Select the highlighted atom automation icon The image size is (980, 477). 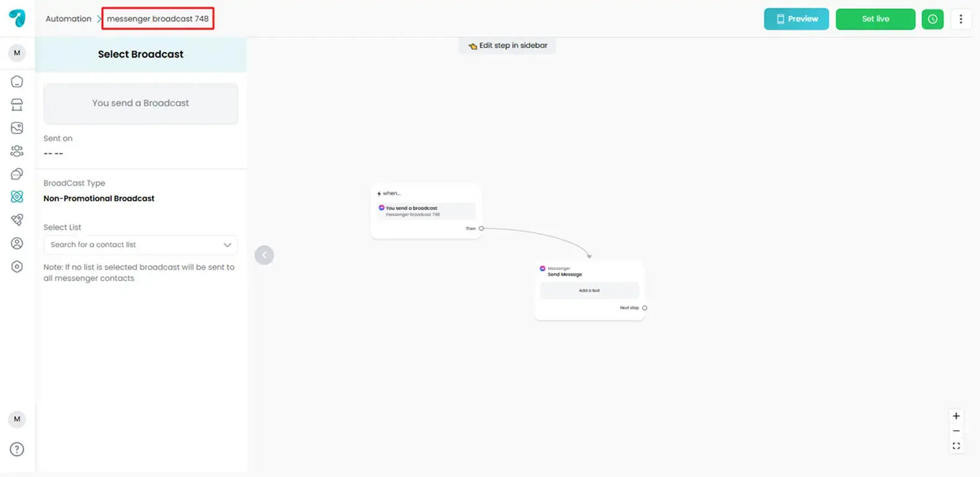(17, 196)
